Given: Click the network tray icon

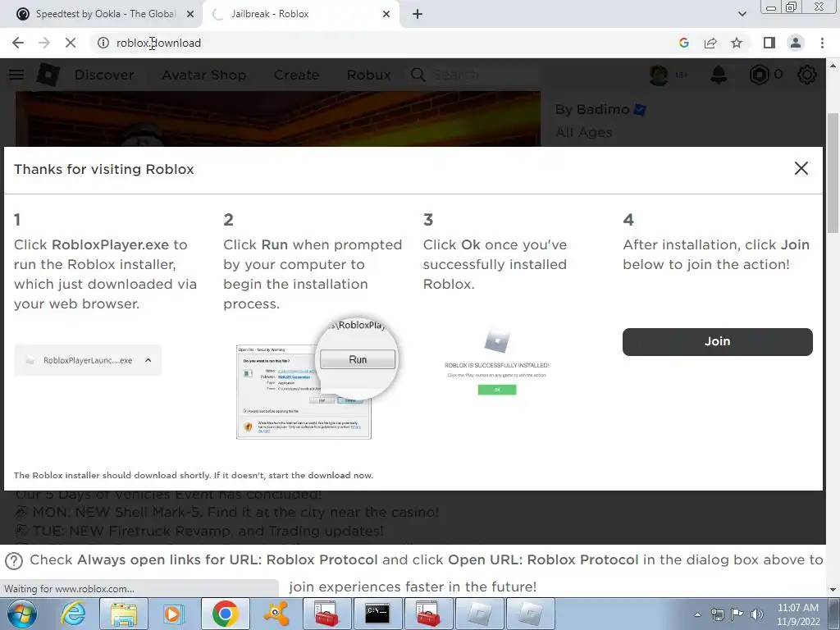Looking at the screenshot, I should pyautogui.click(x=717, y=614).
